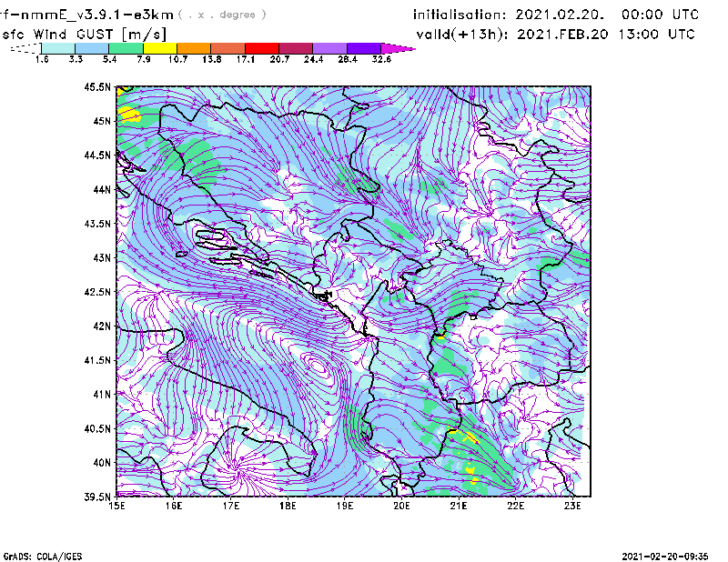Viewport: 728px width, 562px height.
Task: Select the green 5.4–7.9 legend swatch
Action: (126, 48)
